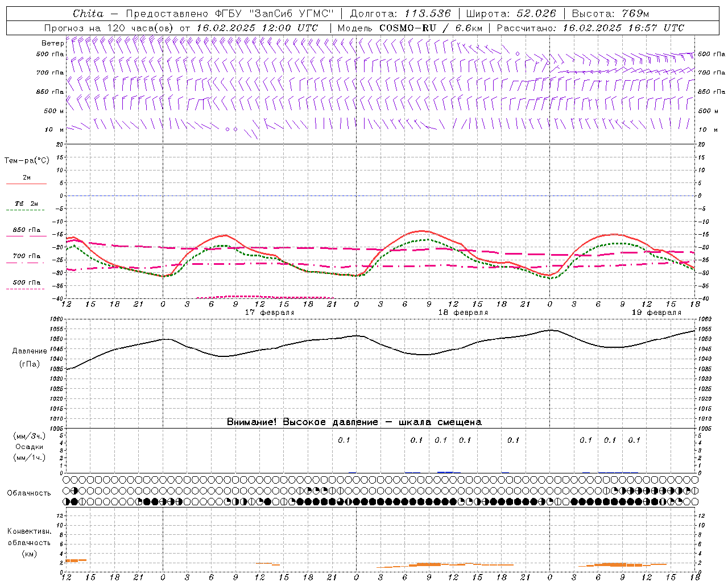Click the "2м" temperature legend entry
The height and width of the screenshot is (582, 728).
[x=27, y=178]
